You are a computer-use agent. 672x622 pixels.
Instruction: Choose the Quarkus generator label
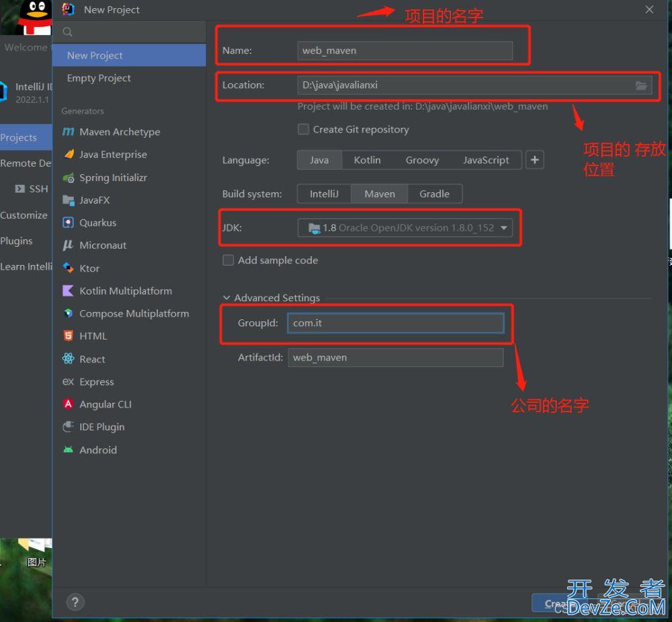point(97,223)
